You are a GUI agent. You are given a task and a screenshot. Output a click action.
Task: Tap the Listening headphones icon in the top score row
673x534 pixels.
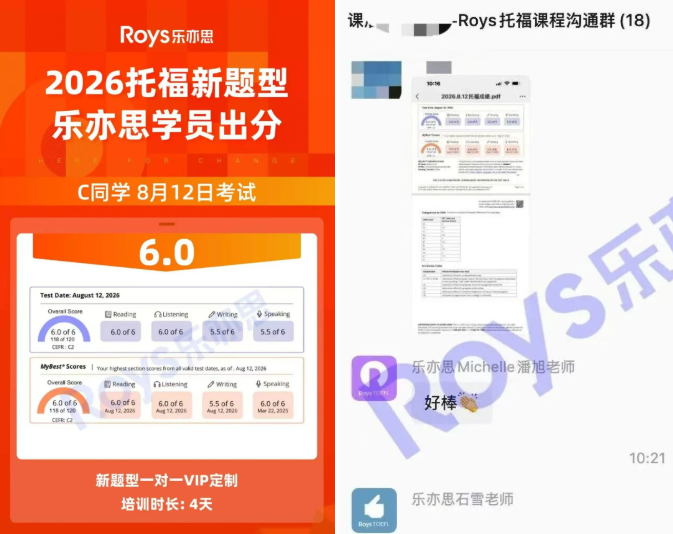(158, 314)
